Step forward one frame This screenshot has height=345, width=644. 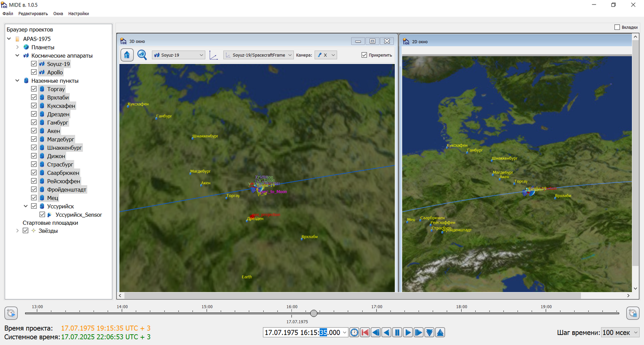(419, 332)
